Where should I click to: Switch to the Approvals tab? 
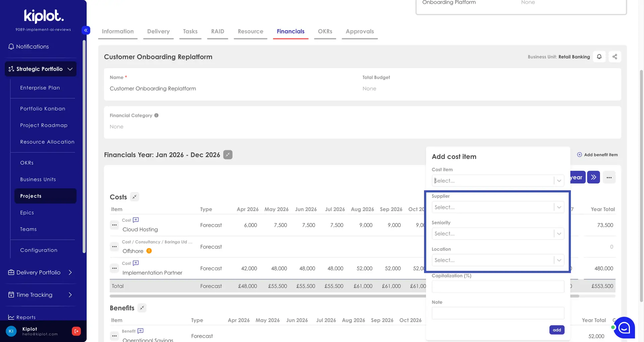coord(360,32)
